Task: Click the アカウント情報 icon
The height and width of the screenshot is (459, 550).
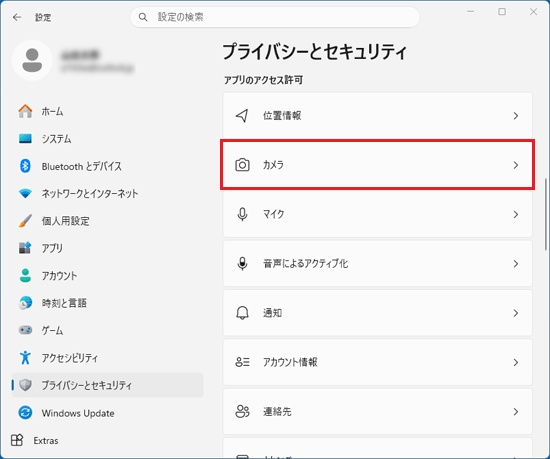Action: [242, 362]
